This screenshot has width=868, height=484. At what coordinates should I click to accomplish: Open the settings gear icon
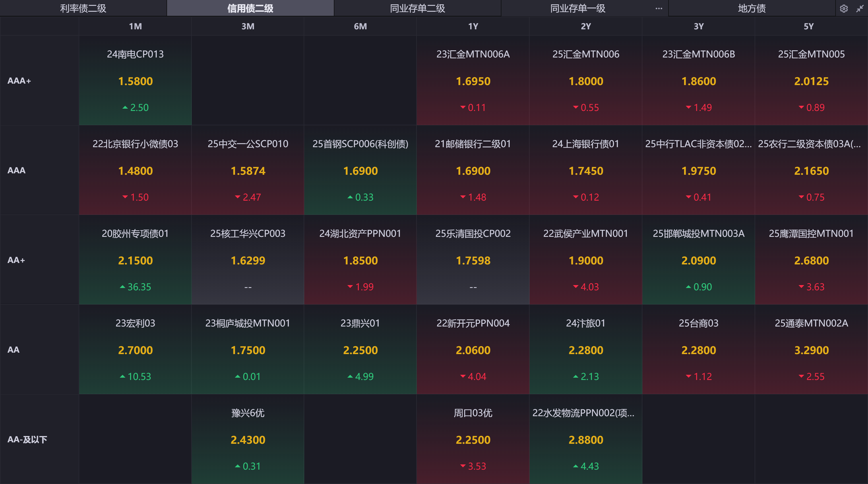(843, 8)
